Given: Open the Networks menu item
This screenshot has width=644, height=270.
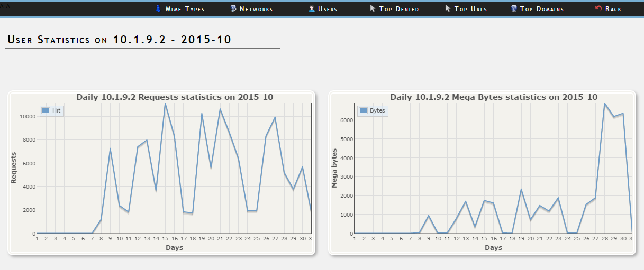Looking at the screenshot, I should pos(256,9).
